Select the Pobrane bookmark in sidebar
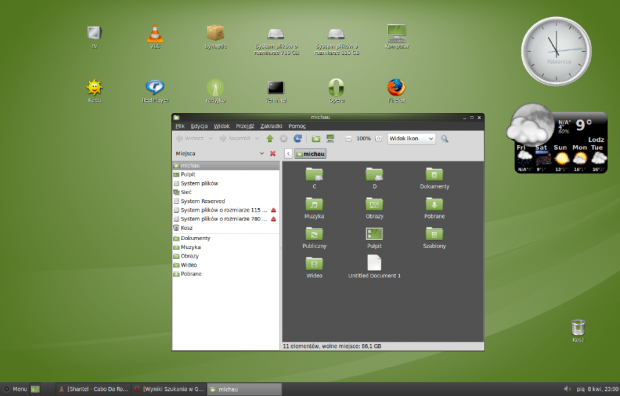This screenshot has width=620, height=396. click(x=226, y=274)
